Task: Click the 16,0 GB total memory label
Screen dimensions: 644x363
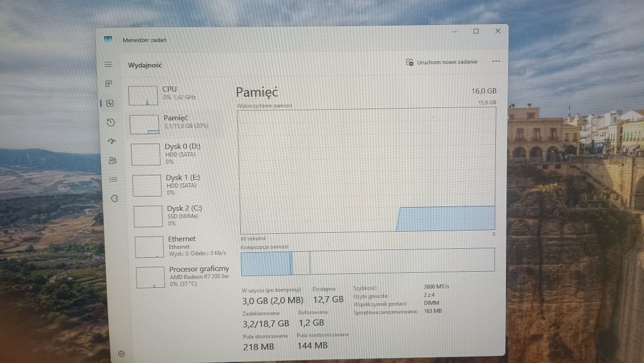Action: point(484,91)
